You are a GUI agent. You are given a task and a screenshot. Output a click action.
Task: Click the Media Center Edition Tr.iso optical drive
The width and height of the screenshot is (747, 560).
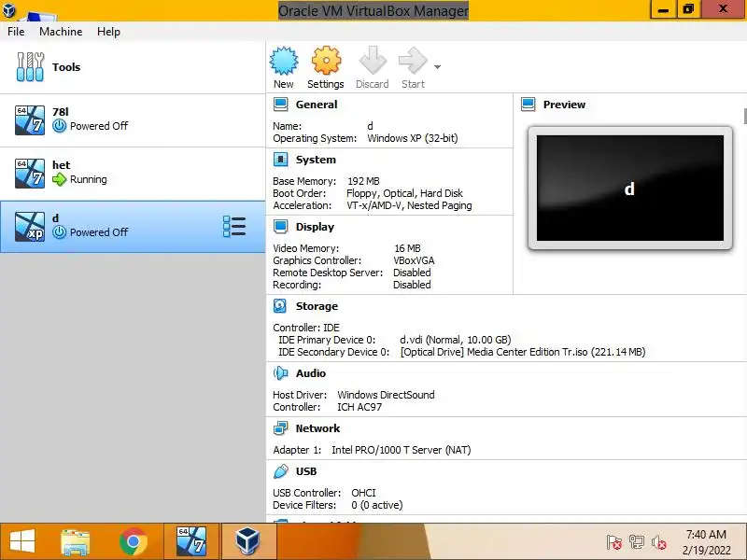[523, 352]
